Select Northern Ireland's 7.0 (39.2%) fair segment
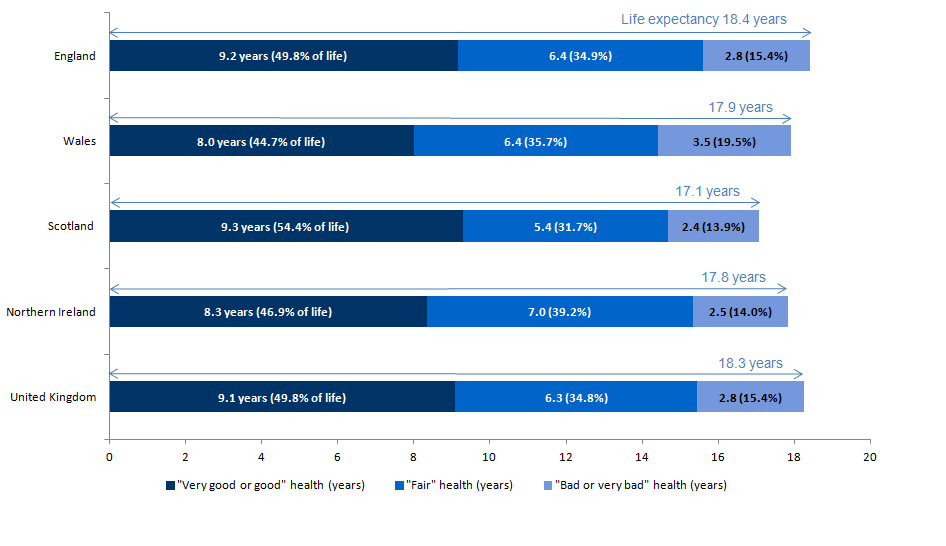946x546 pixels. pyautogui.click(x=559, y=312)
